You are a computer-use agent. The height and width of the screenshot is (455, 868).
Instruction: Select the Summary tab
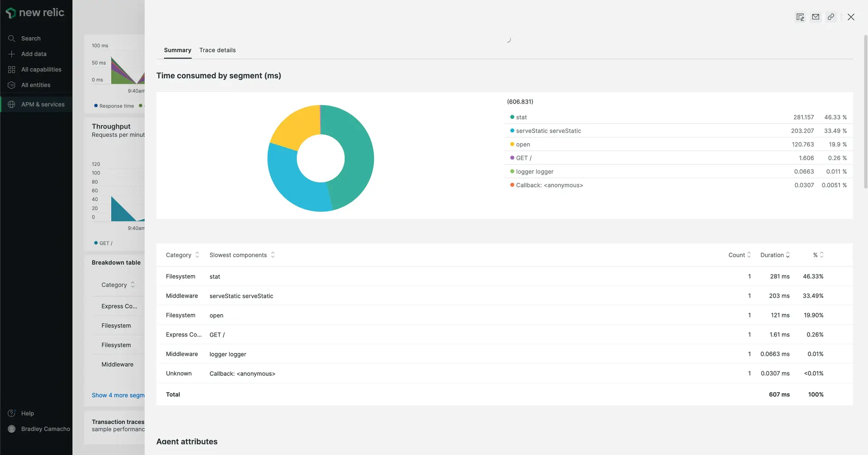(177, 50)
